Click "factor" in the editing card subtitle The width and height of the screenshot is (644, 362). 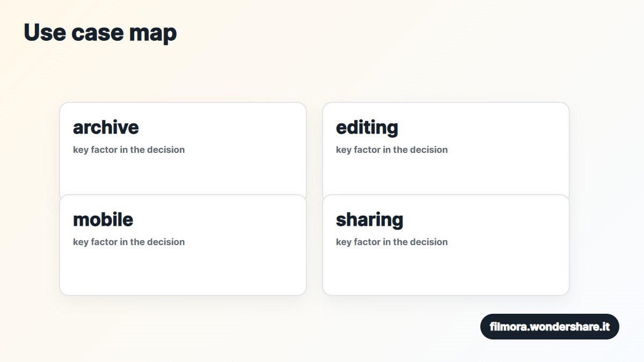(367, 150)
